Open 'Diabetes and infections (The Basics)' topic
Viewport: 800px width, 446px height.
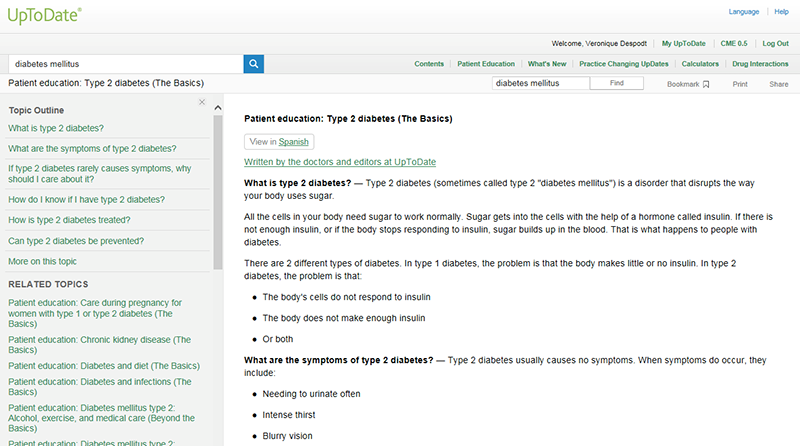coord(99,386)
